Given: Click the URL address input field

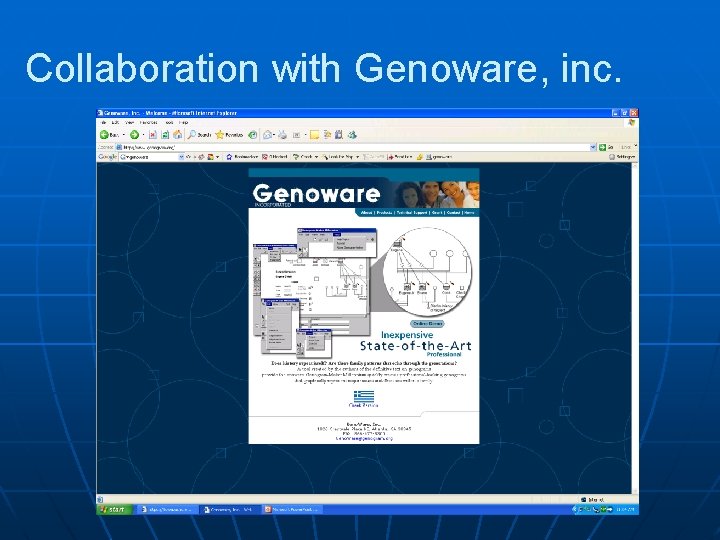Looking at the screenshot, I should [353, 147].
